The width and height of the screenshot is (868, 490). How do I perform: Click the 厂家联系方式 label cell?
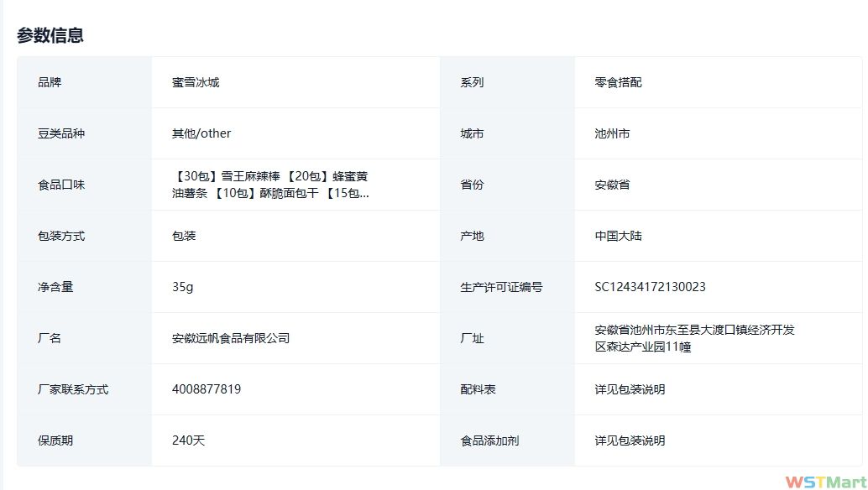pos(73,389)
